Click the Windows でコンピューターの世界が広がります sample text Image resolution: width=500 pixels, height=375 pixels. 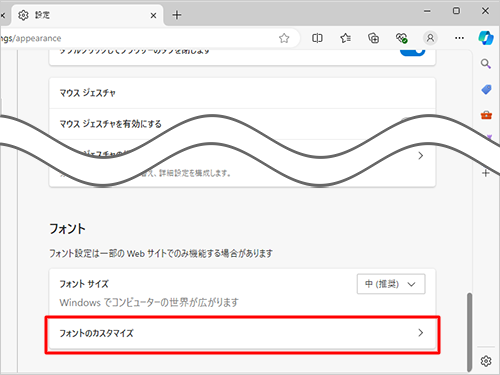(x=149, y=302)
